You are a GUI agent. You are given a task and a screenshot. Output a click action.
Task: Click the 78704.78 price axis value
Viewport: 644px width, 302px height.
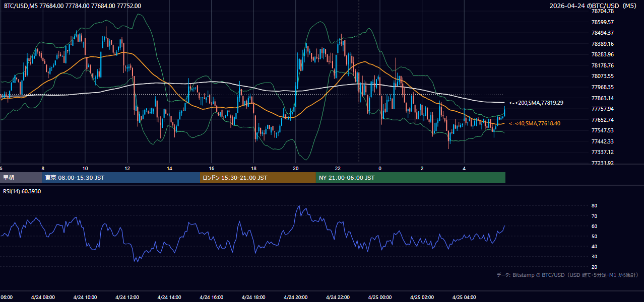(602, 11)
